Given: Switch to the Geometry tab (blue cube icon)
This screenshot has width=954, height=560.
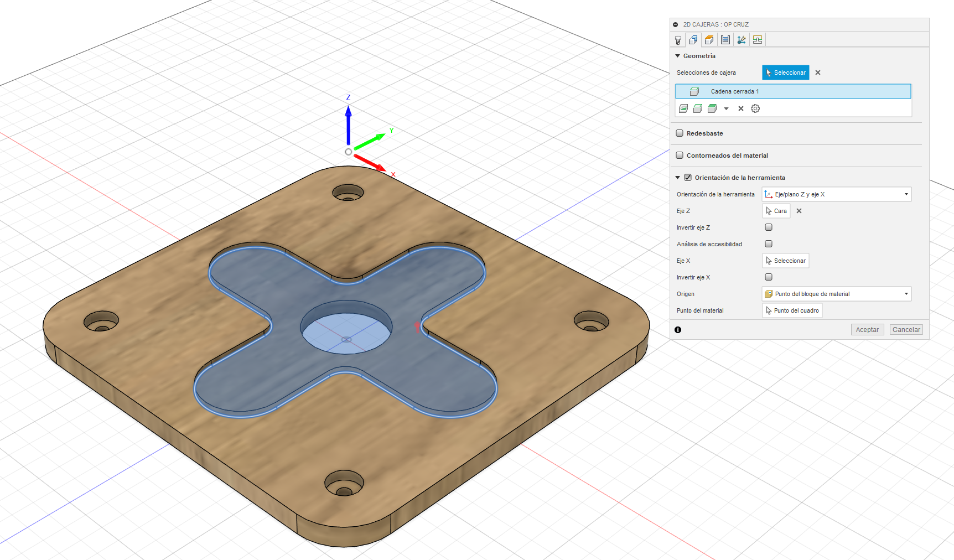Looking at the screenshot, I should click(693, 40).
